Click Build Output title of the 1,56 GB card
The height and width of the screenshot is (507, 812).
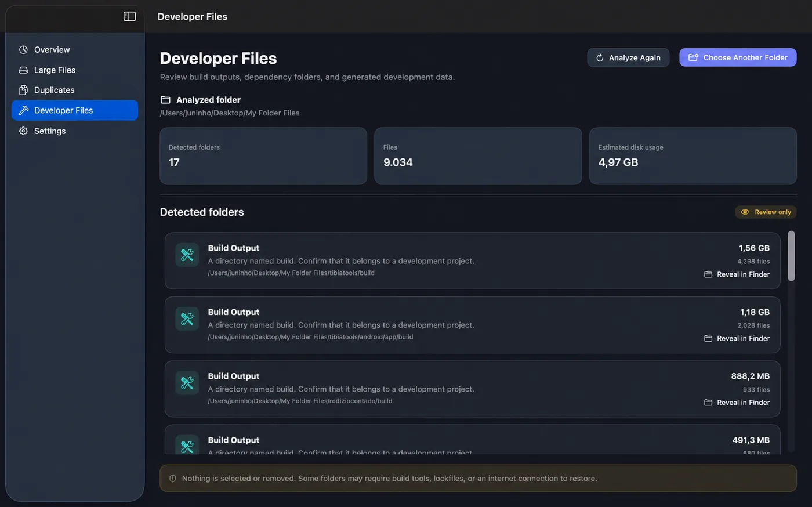click(x=234, y=248)
